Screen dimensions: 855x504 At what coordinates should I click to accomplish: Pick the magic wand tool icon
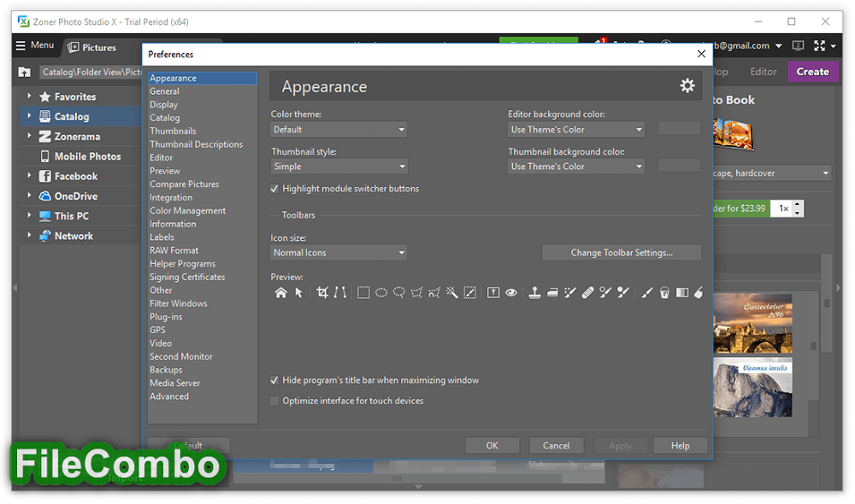pyautogui.click(x=451, y=293)
